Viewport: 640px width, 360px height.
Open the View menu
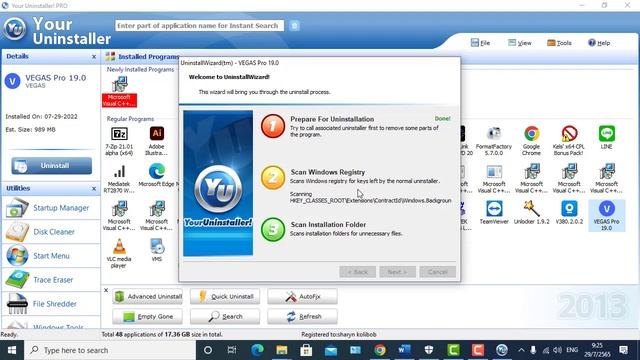[520, 43]
